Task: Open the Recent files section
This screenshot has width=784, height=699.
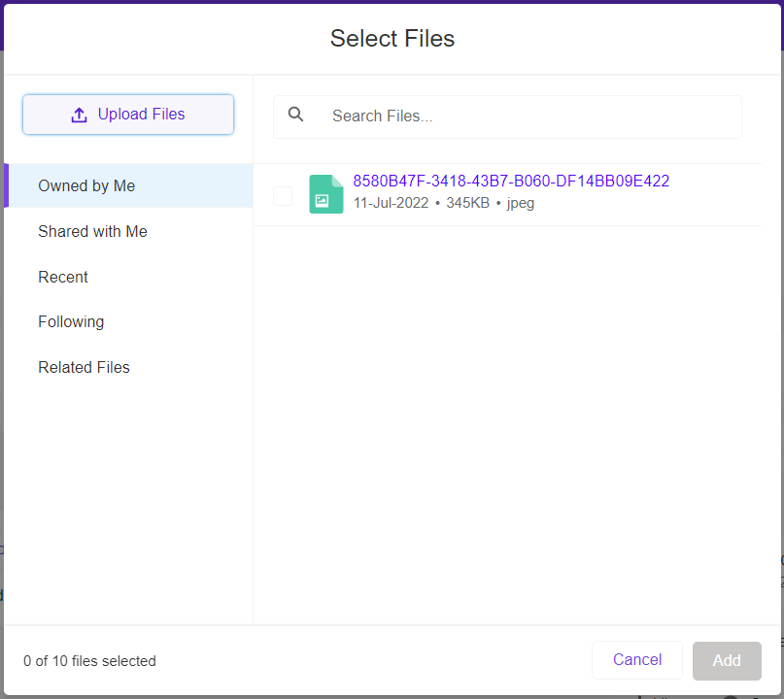Action: [x=62, y=277]
